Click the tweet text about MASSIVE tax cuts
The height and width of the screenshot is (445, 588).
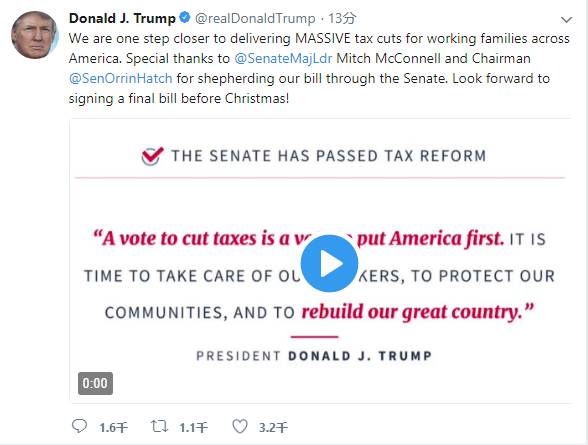pyautogui.click(x=319, y=69)
